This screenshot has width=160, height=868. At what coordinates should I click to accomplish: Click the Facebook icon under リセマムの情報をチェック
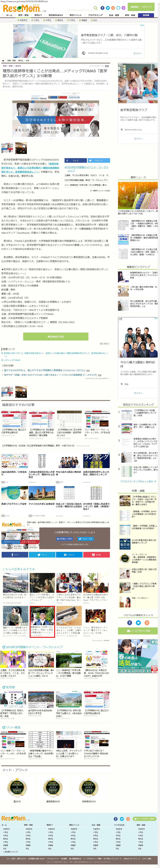click(130, 623)
